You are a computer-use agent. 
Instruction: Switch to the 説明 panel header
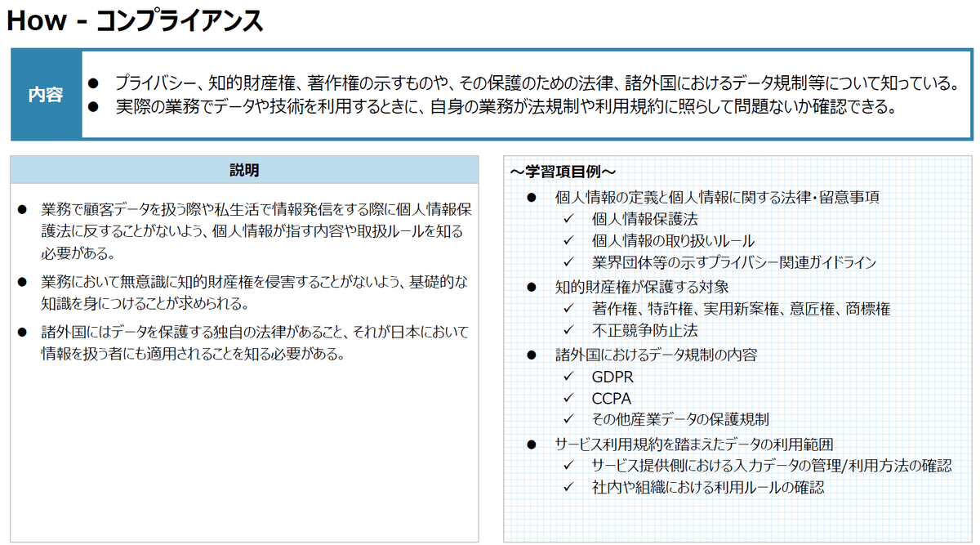click(x=243, y=170)
